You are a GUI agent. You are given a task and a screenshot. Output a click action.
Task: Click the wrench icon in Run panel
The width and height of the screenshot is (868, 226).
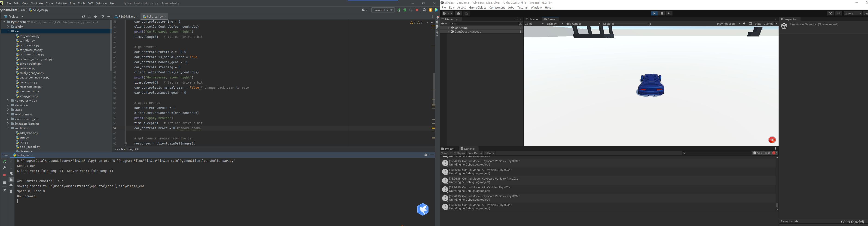click(x=4, y=167)
